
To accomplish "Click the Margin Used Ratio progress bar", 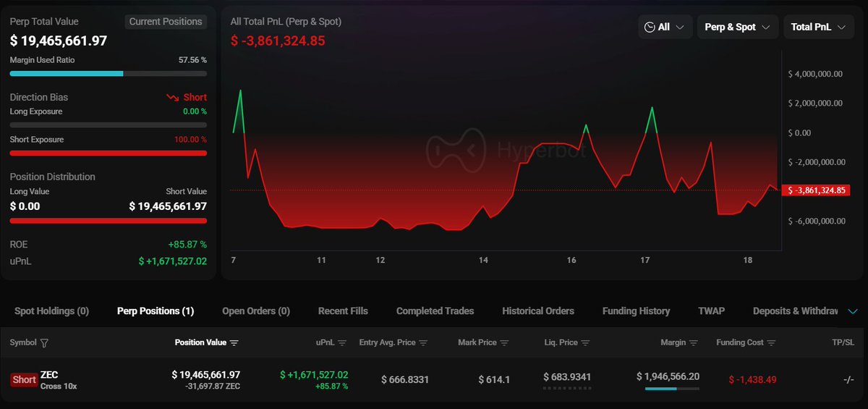I will click(108, 73).
